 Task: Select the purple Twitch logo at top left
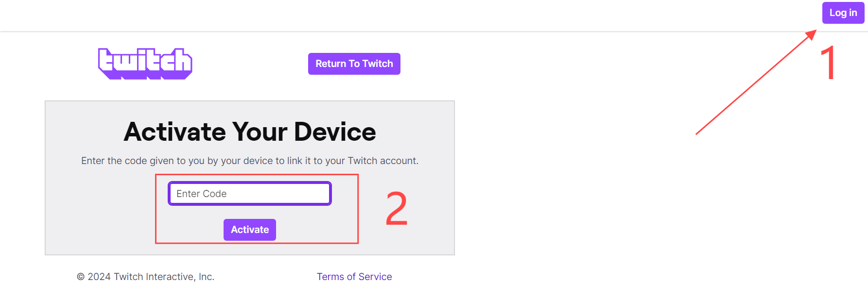click(145, 63)
